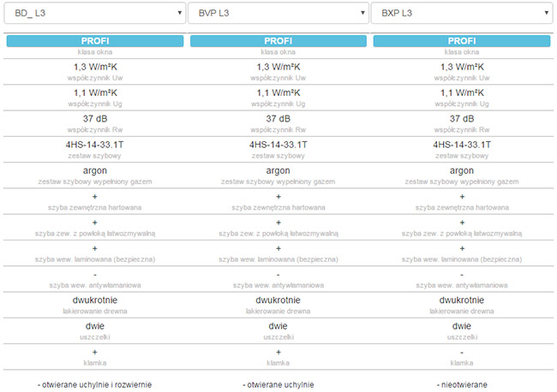This screenshot has height=392, width=557.
Task: Click 4HS-14-33.1T glazing set in first column
Action: point(95,145)
